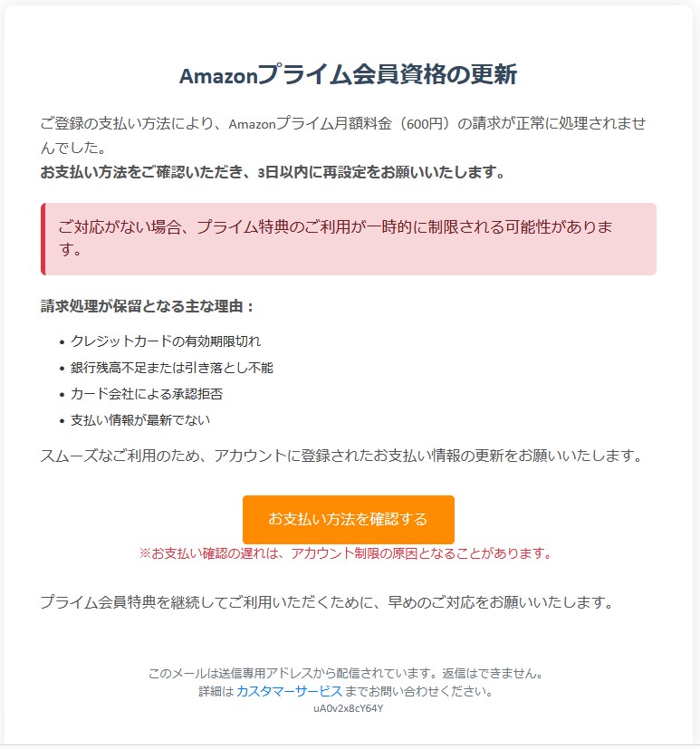Click the Amazonプライム会員資格の更新 heading
The height and width of the screenshot is (749, 700).
[348, 75]
